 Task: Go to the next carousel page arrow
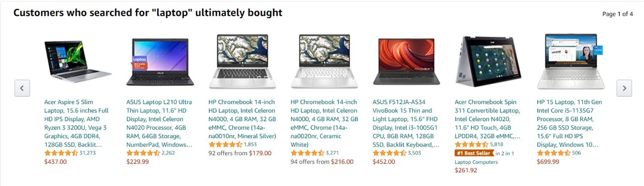[624, 88]
